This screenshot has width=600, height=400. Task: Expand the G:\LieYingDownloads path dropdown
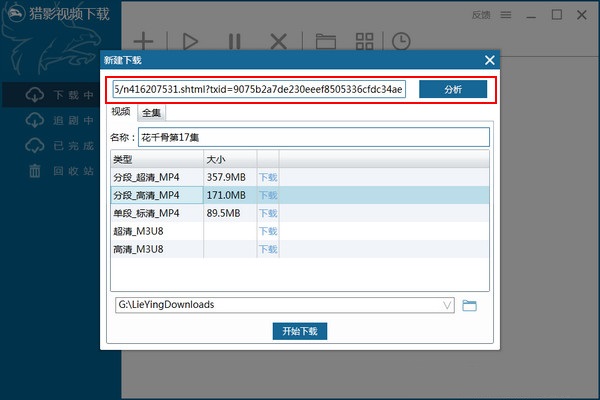click(447, 305)
